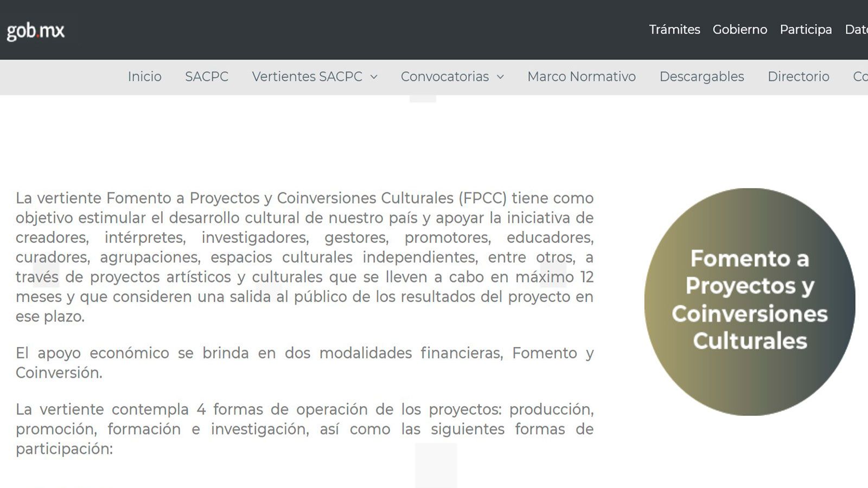Click the text 'La vertiente contempla 4 formas'

pos(304,429)
